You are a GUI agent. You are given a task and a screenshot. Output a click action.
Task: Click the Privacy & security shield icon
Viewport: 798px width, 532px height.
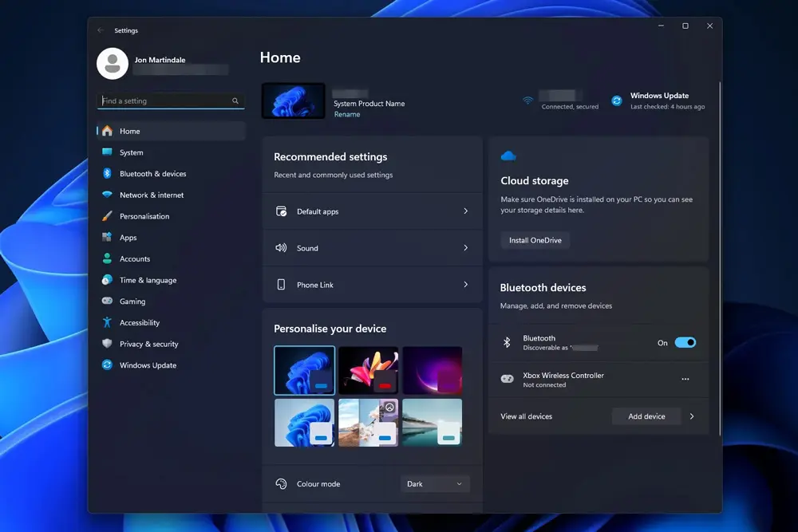107,344
